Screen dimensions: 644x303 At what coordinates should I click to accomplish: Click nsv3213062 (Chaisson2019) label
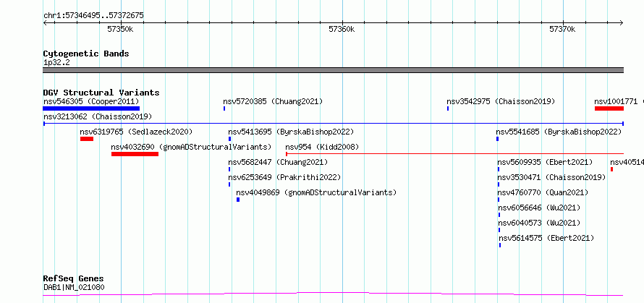coord(98,116)
